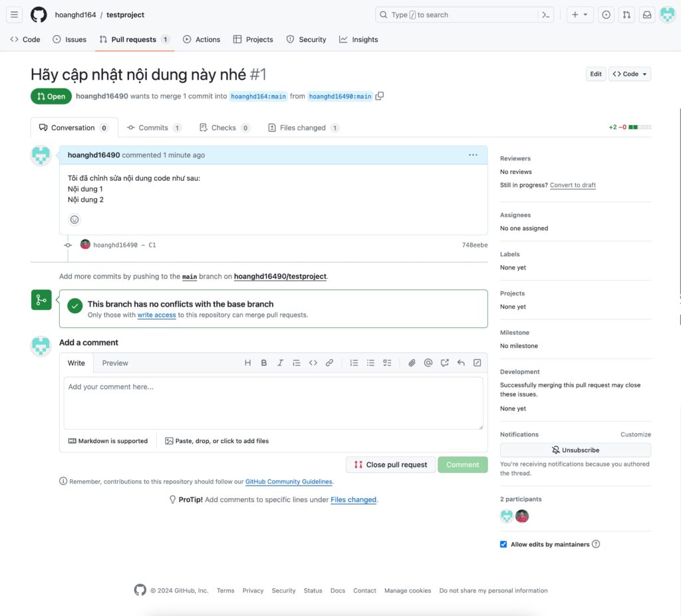Viewport: 681px width, 616px height.
Task: Attach files using paperclip icon
Action: pyautogui.click(x=412, y=363)
